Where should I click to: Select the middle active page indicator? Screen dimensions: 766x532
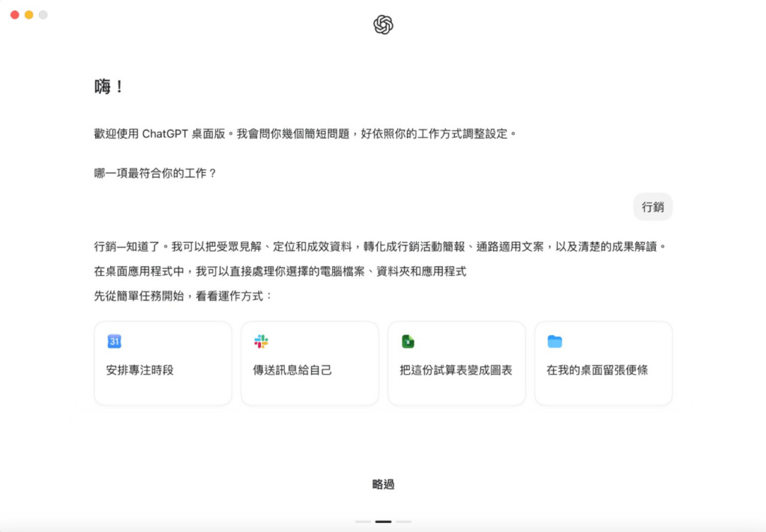point(383,522)
